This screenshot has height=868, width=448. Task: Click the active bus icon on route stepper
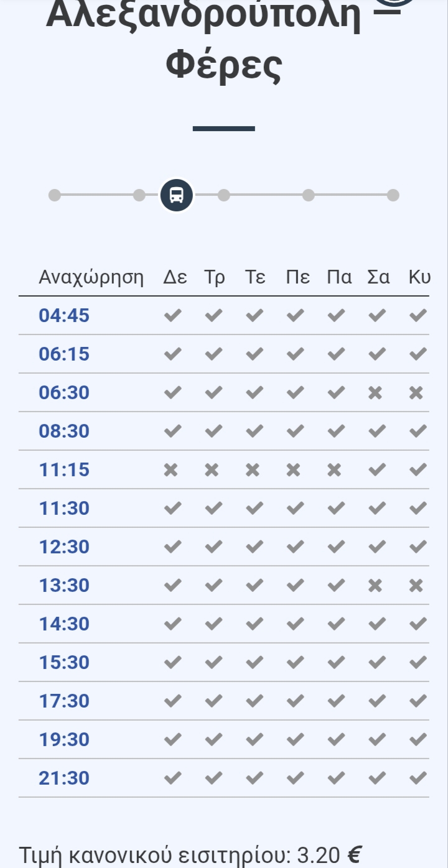(x=177, y=195)
